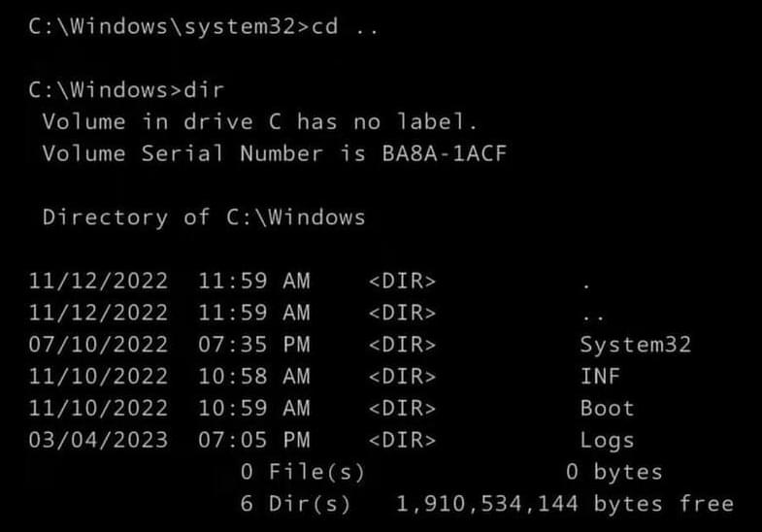Viewport: 762px width, 532px height.
Task: Click 'Volume in drive C has no label' line
Action: click(260, 121)
